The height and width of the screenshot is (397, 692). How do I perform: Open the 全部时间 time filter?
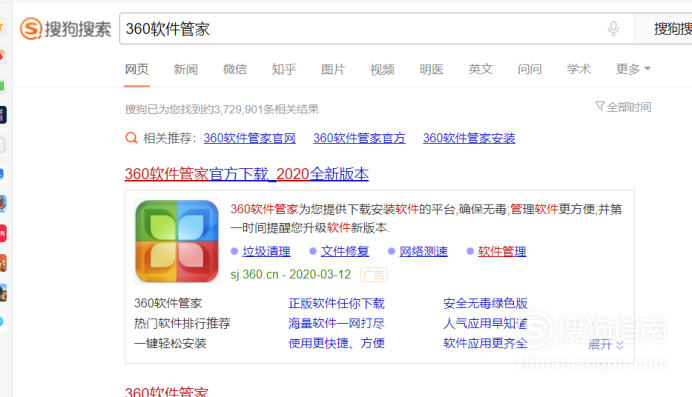click(629, 107)
